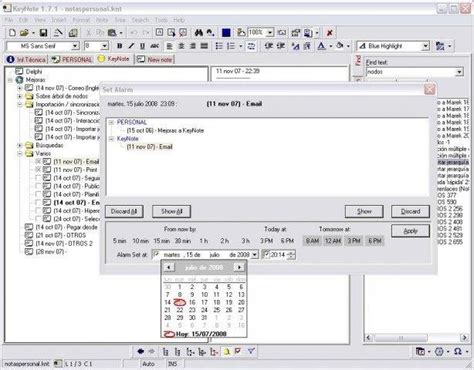Toggle Bold formatting
Image resolution: width=474 pixels, height=370 pixels.
pos(120,46)
